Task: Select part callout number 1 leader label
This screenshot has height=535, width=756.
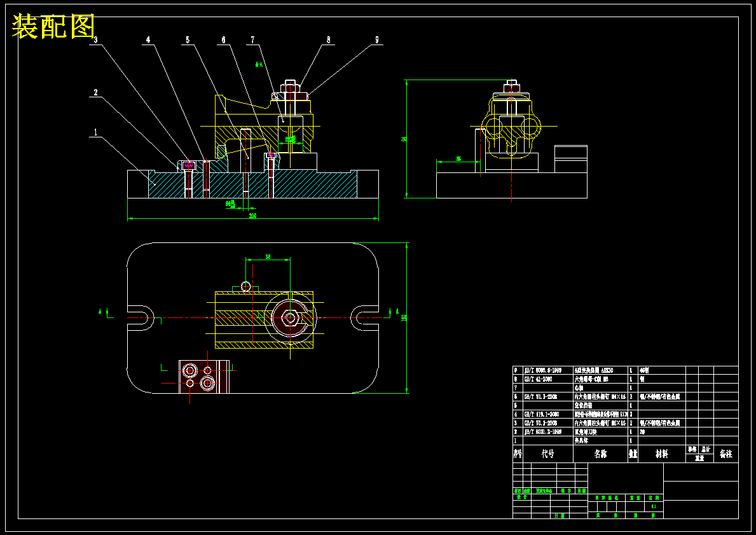Action: 96,132
